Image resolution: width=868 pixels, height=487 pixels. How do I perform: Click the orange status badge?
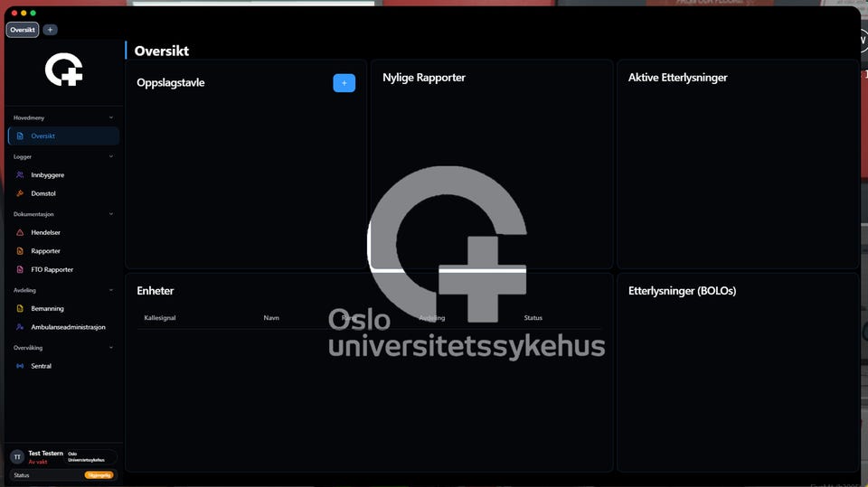(x=99, y=475)
